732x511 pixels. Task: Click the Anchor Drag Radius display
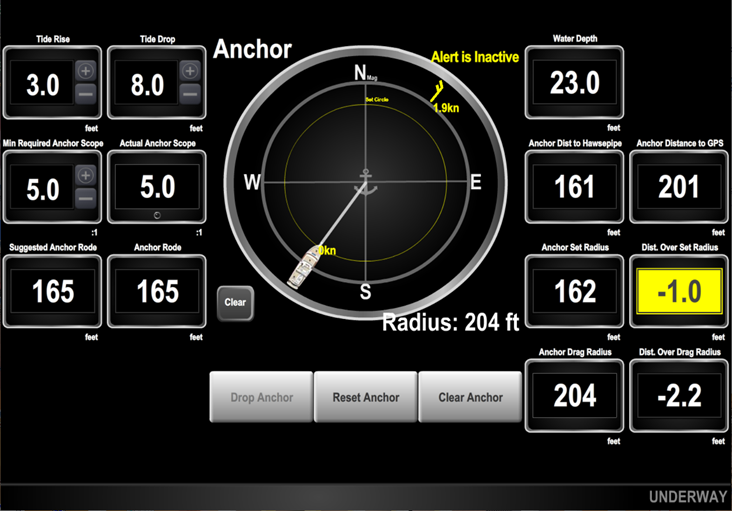click(x=575, y=395)
